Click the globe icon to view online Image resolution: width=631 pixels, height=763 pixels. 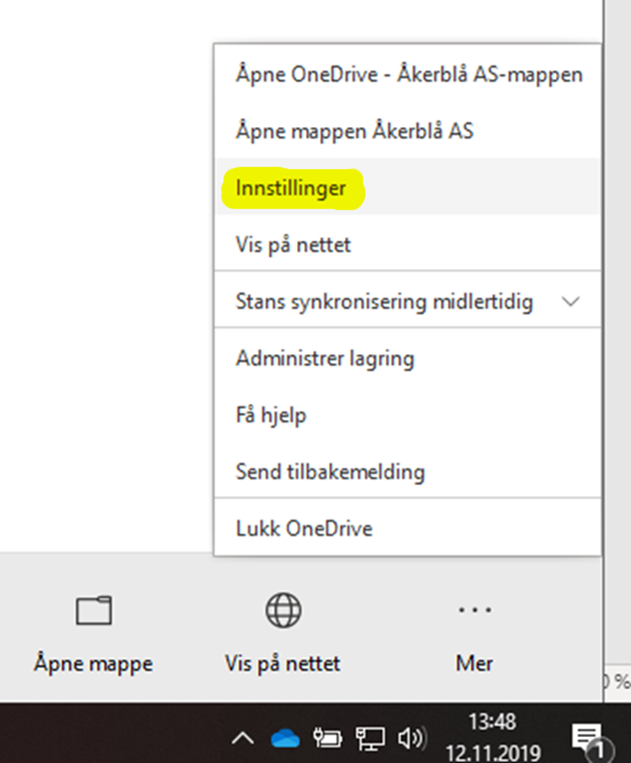coord(283,610)
